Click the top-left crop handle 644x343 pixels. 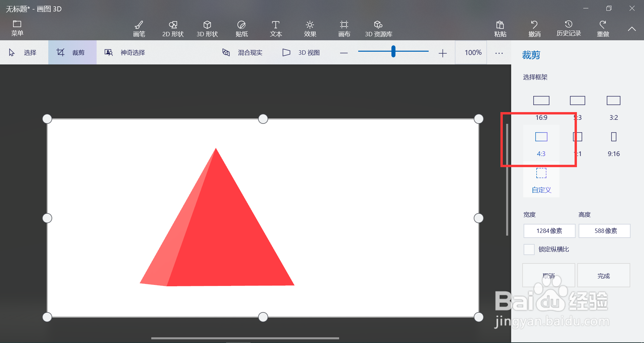(47, 119)
